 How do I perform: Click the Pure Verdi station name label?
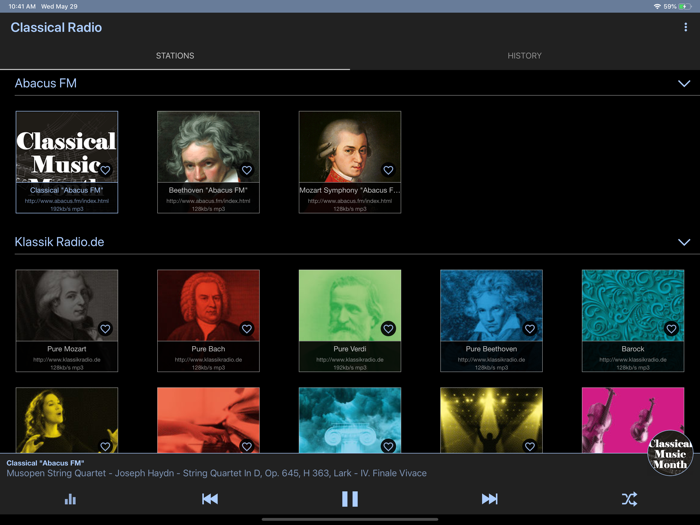click(x=350, y=349)
